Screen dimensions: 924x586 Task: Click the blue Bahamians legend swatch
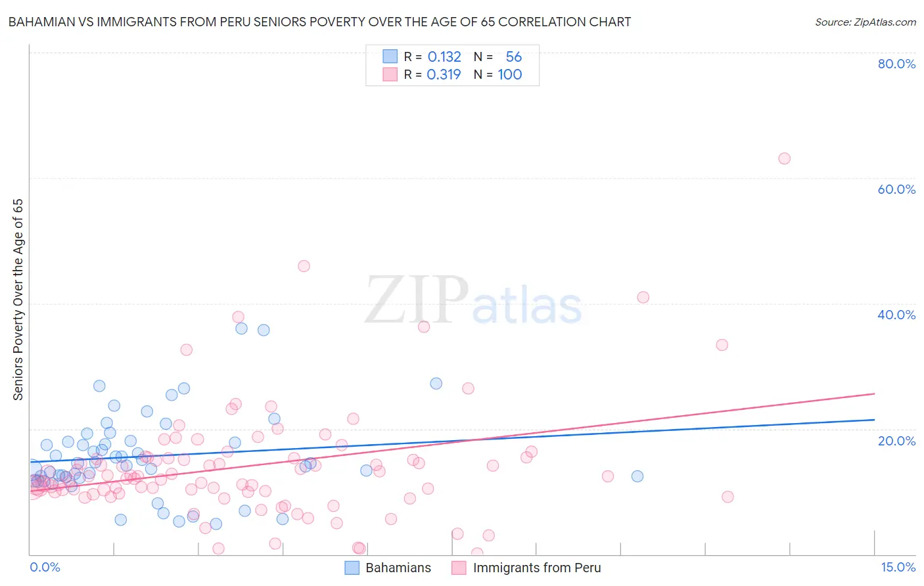point(352,568)
